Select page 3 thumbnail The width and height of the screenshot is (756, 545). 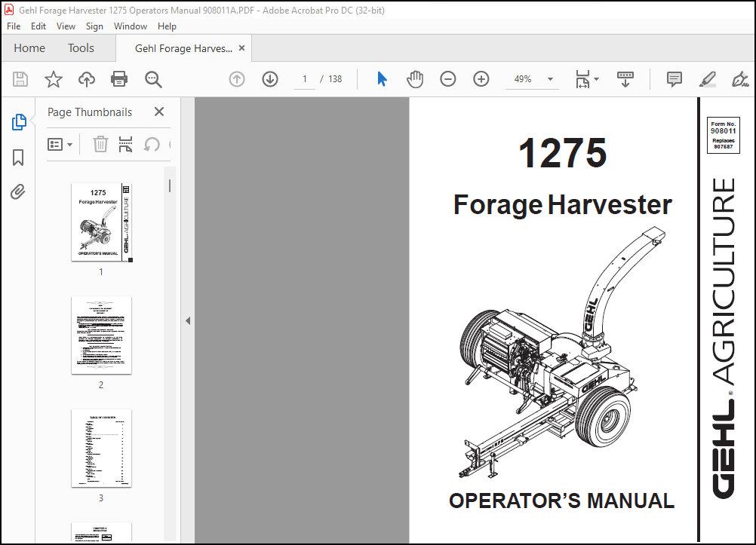[x=101, y=449]
